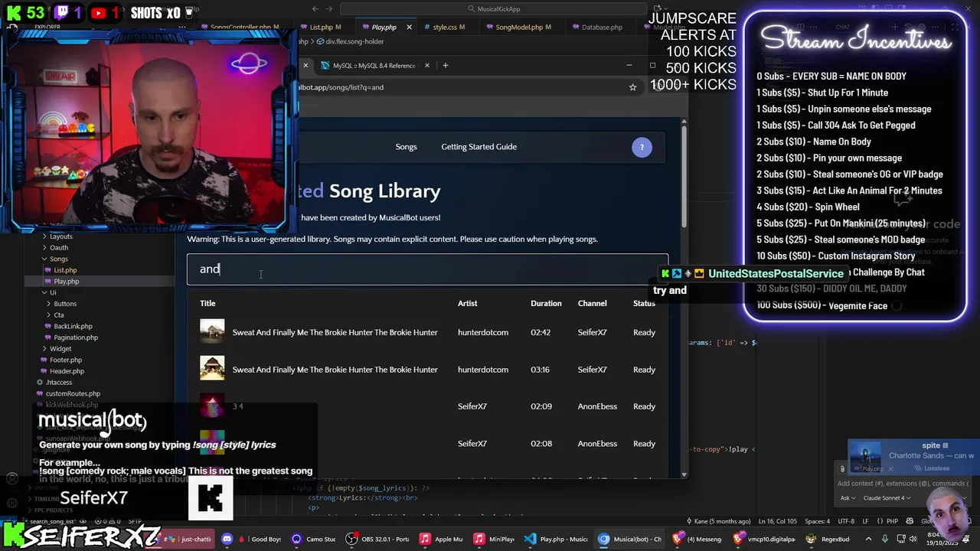Open .htaccess in the Explorer tree

(59, 382)
